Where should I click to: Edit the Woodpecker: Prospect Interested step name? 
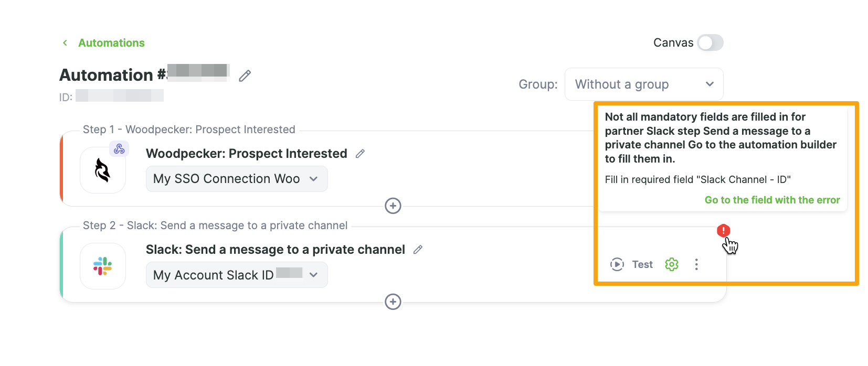[360, 154]
